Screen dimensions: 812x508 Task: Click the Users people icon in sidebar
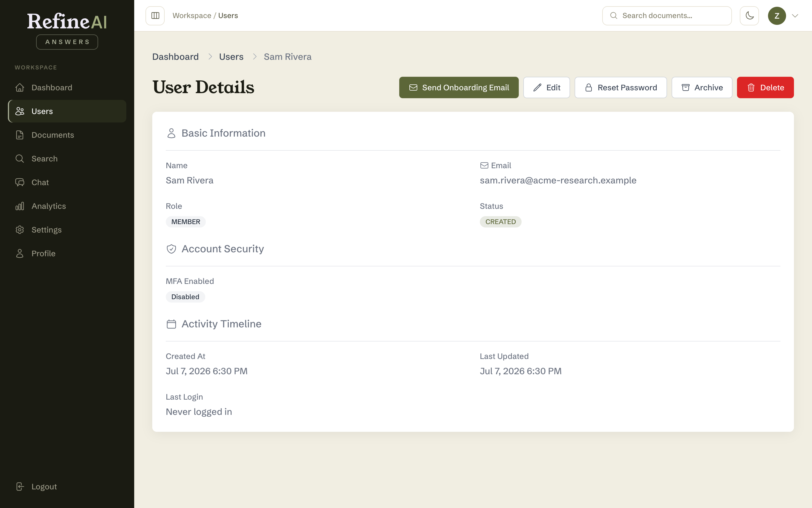(20, 111)
